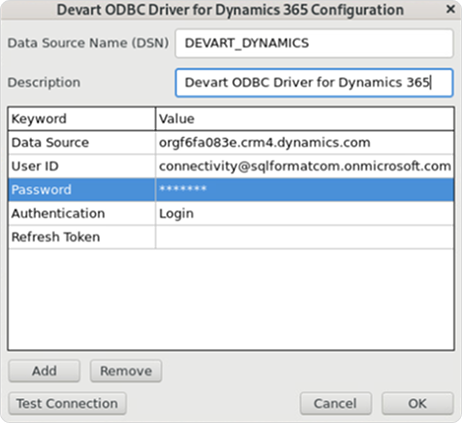The width and height of the screenshot is (462, 423).
Task: Click the masked password value cell
Action: coord(305,190)
